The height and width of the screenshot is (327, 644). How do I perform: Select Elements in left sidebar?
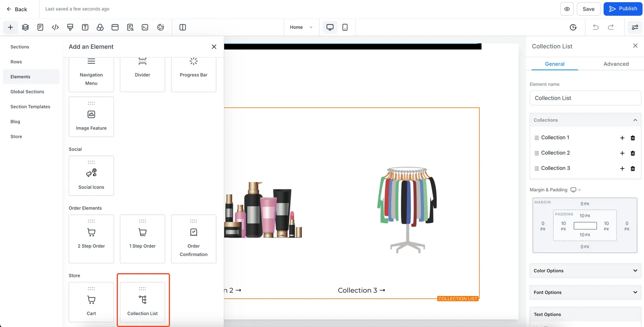[x=31, y=77]
